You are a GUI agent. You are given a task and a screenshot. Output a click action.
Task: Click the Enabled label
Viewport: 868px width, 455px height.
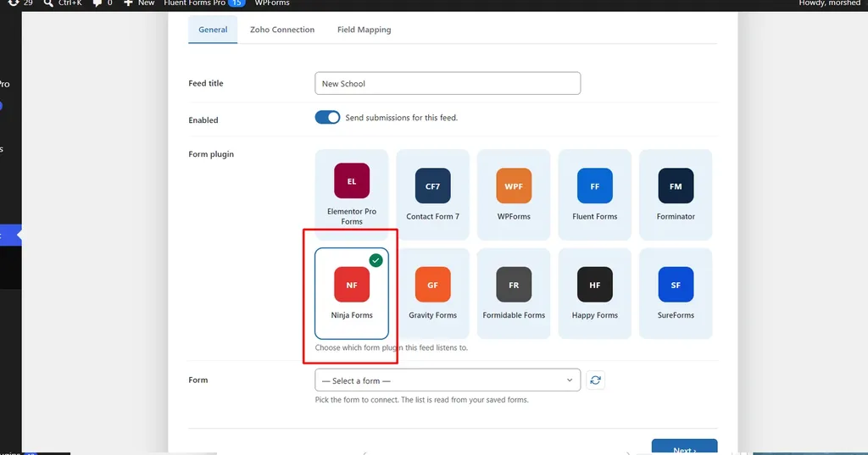203,120
